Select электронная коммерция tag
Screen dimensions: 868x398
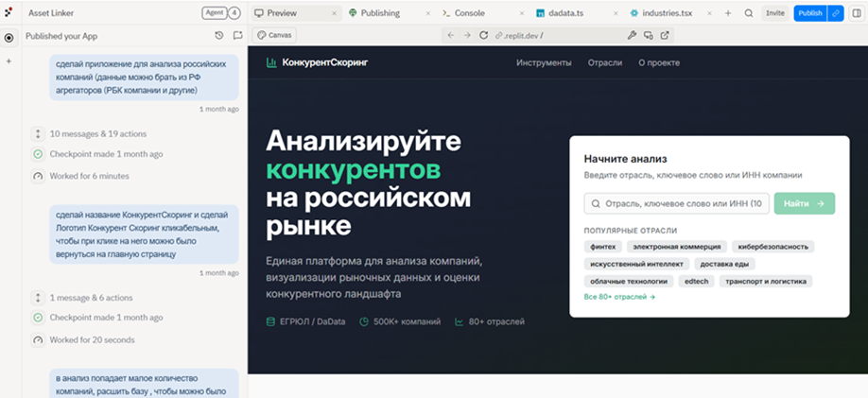(676, 247)
